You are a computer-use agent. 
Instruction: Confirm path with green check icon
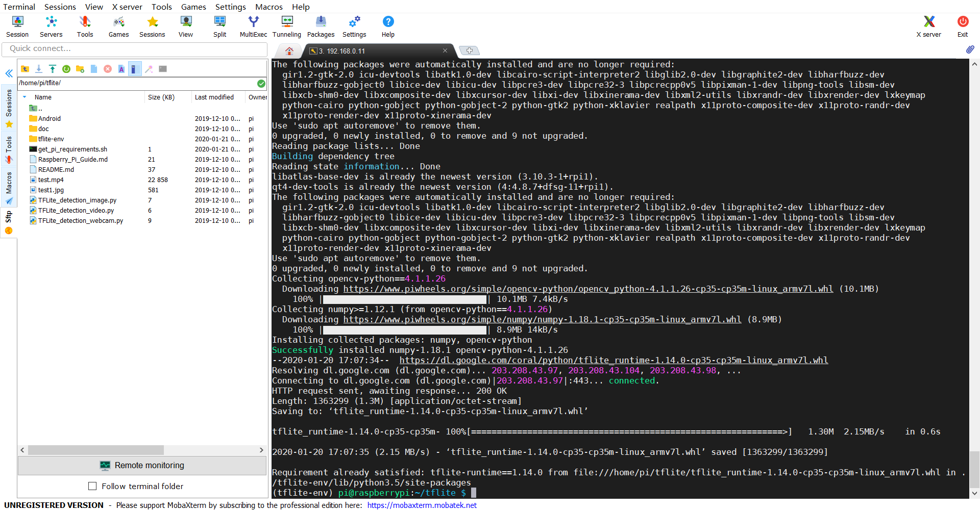pos(261,83)
